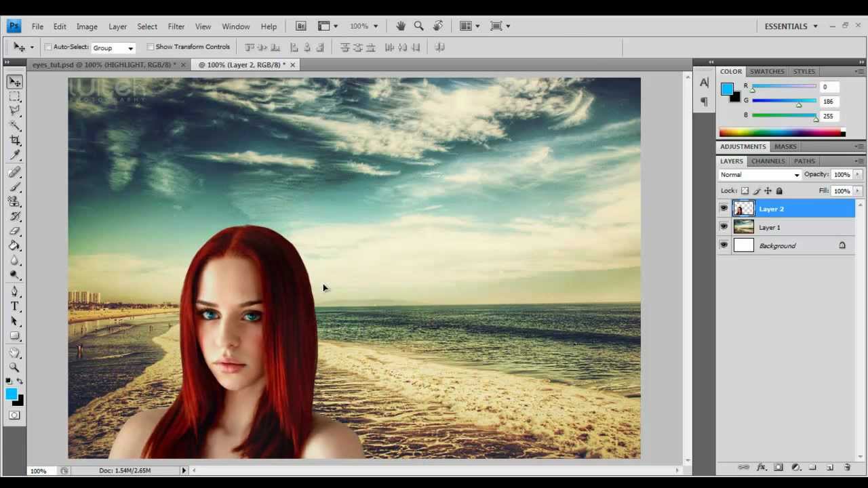Expand the Group auto-select dropdown

[x=113, y=47]
